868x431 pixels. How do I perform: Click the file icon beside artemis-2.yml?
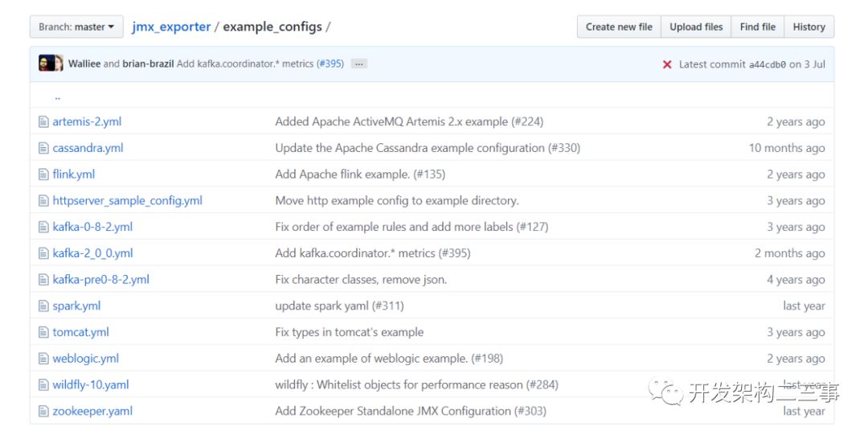[44, 121]
